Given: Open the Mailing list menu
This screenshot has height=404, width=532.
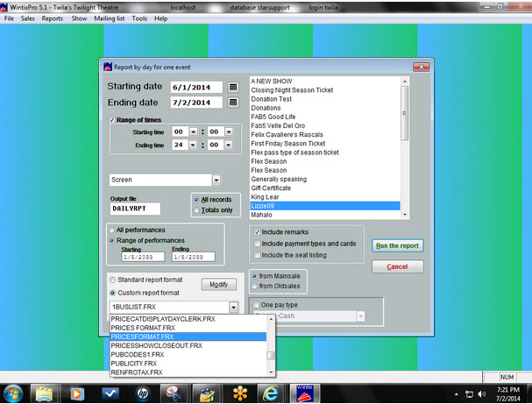Looking at the screenshot, I should tap(109, 18).
